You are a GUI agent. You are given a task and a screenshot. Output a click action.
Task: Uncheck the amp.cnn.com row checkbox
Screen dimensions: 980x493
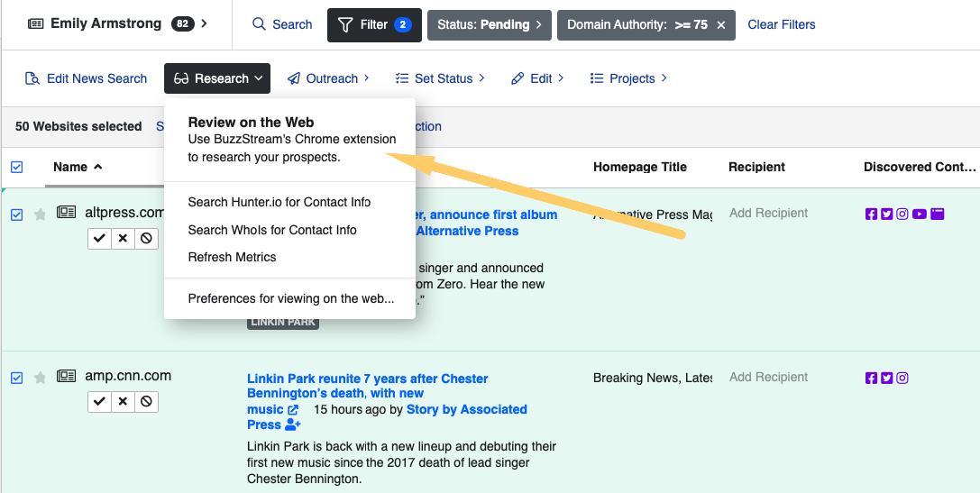tap(17, 378)
